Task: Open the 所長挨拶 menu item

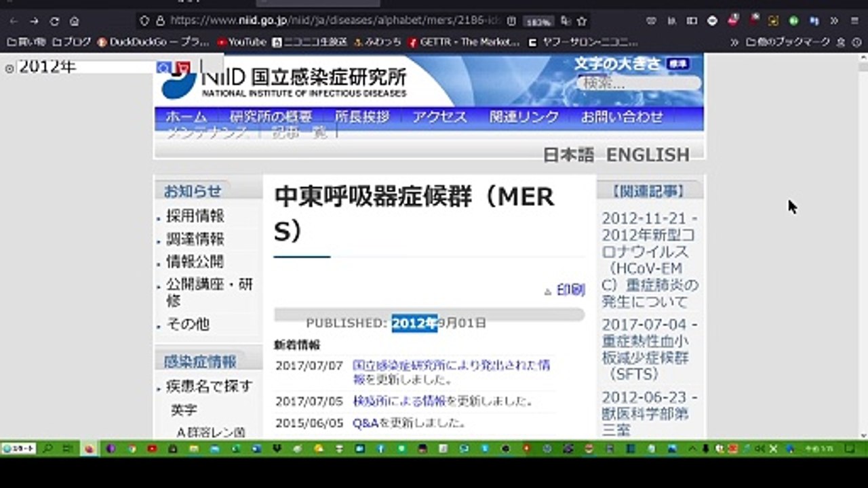Action: tap(362, 117)
